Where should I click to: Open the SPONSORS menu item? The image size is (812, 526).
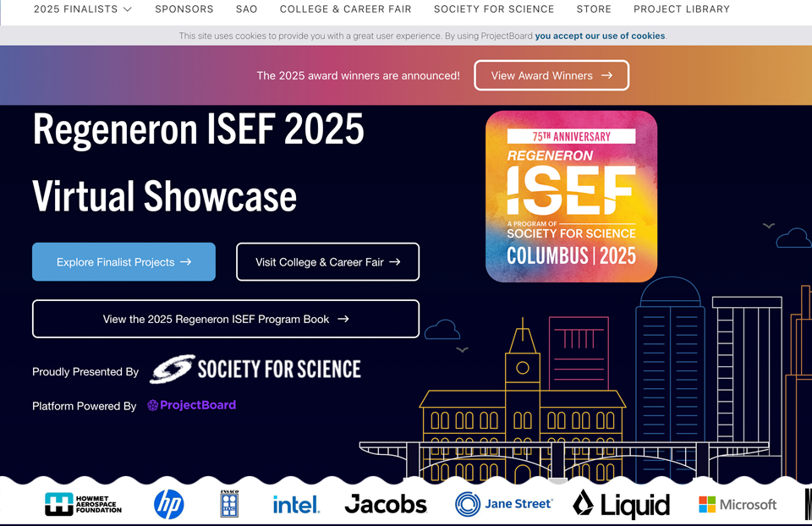184,9
